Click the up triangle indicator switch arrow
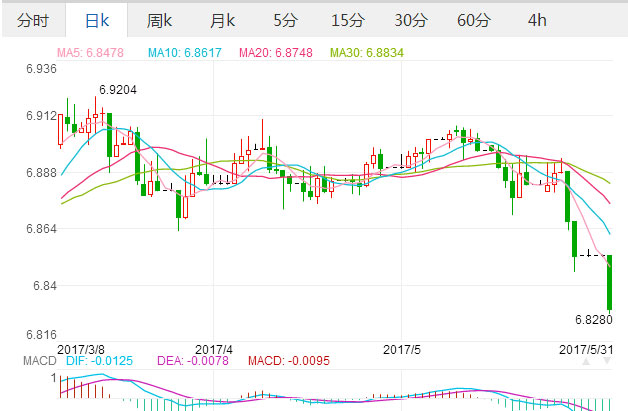Viewport: 628px width, 411px height. pyautogui.click(x=586, y=361)
